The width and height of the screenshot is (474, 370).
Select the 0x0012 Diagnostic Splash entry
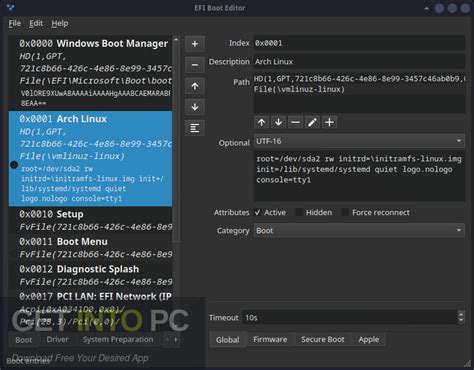90,275
